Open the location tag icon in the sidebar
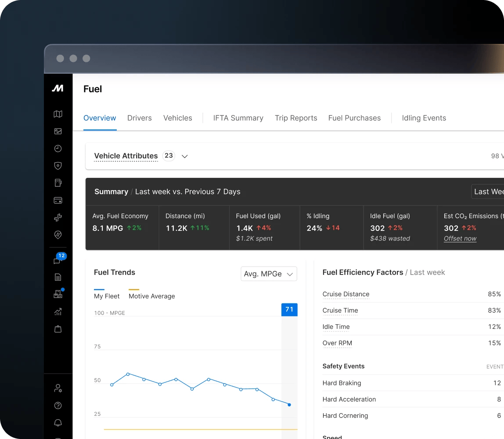The image size is (504, 439). pyautogui.click(x=58, y=235)
